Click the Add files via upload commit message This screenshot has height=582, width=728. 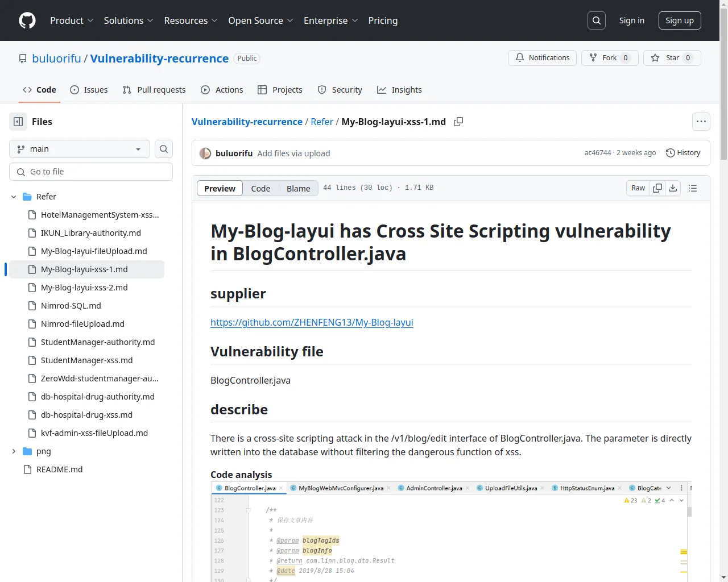[293, 153]
